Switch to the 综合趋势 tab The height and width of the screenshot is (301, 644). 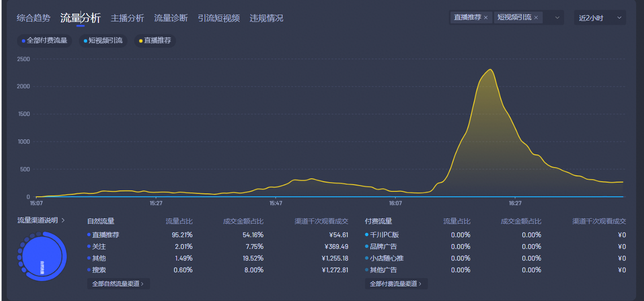33,19
